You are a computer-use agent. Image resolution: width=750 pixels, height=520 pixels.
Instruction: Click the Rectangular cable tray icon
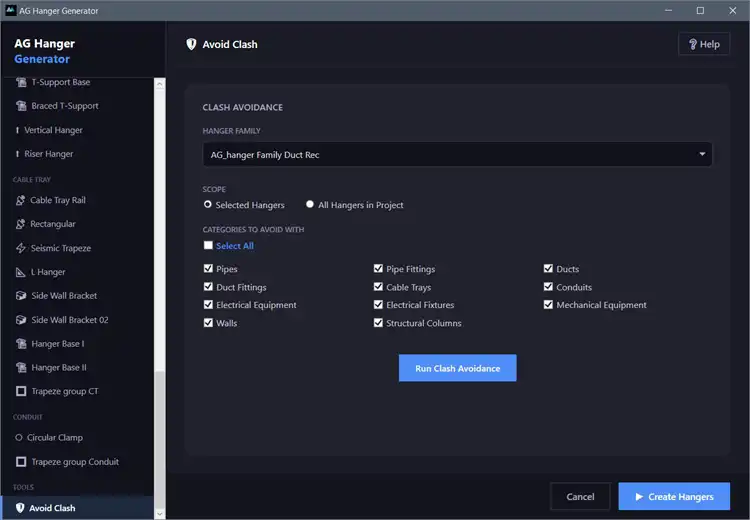click(x=20, y=224)
